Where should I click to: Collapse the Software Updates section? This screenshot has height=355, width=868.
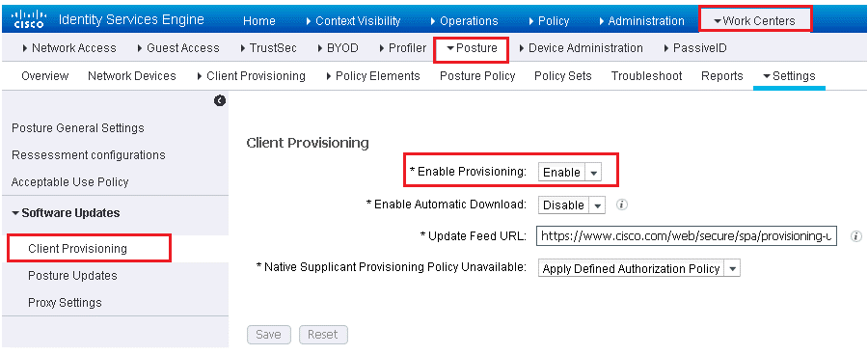[x=66, y=212]
